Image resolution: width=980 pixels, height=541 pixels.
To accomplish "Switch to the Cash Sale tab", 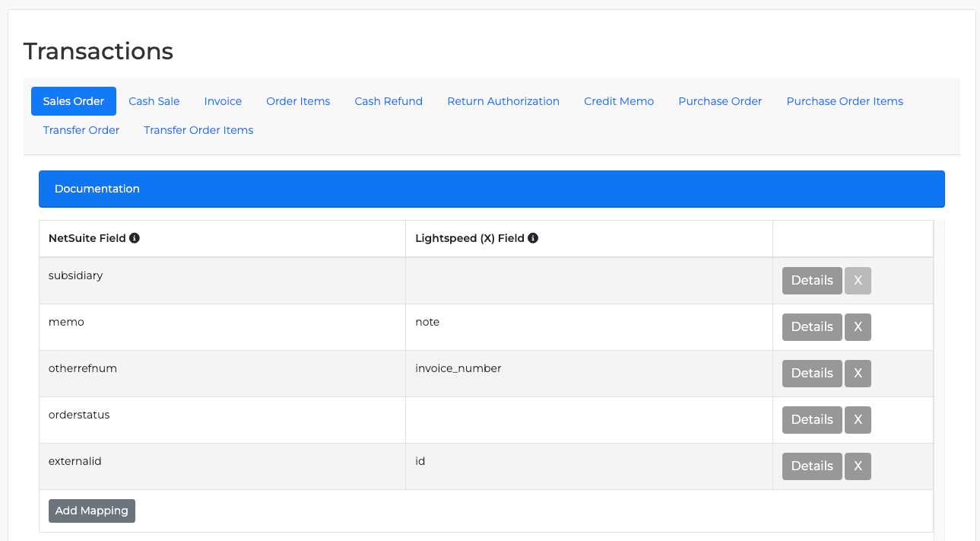I will coord(154,101).
